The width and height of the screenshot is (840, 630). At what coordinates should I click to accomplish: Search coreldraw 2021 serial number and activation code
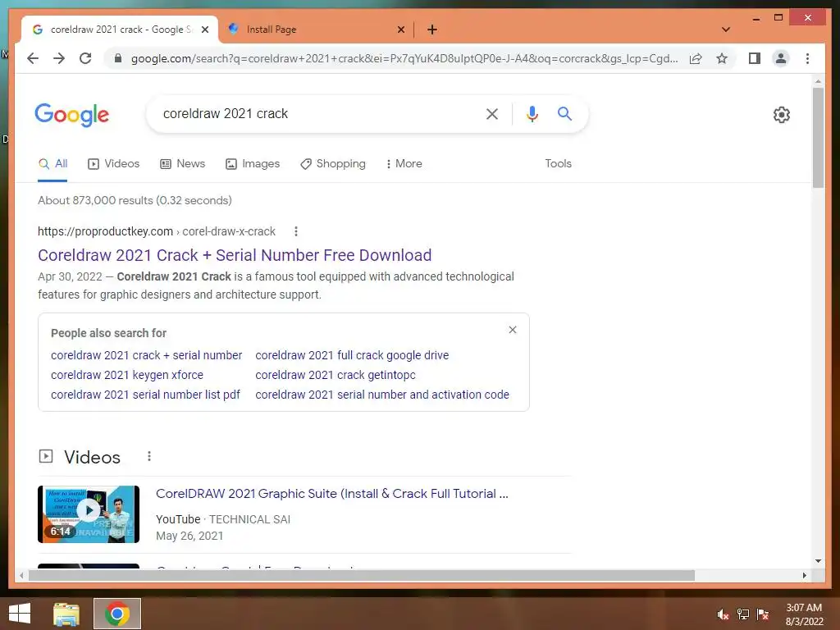[x=382, y=395]
